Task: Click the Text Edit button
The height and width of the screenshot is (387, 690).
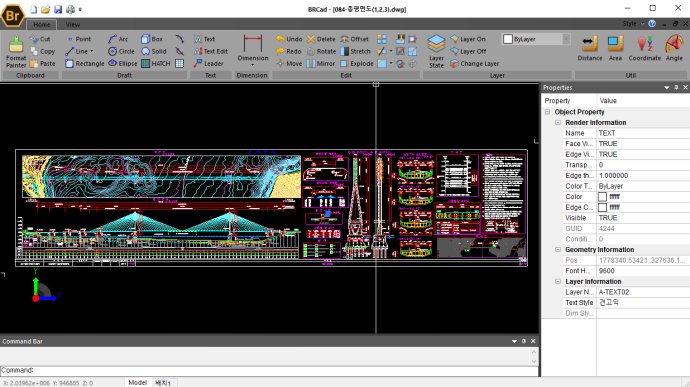Action: coord(211,51)
